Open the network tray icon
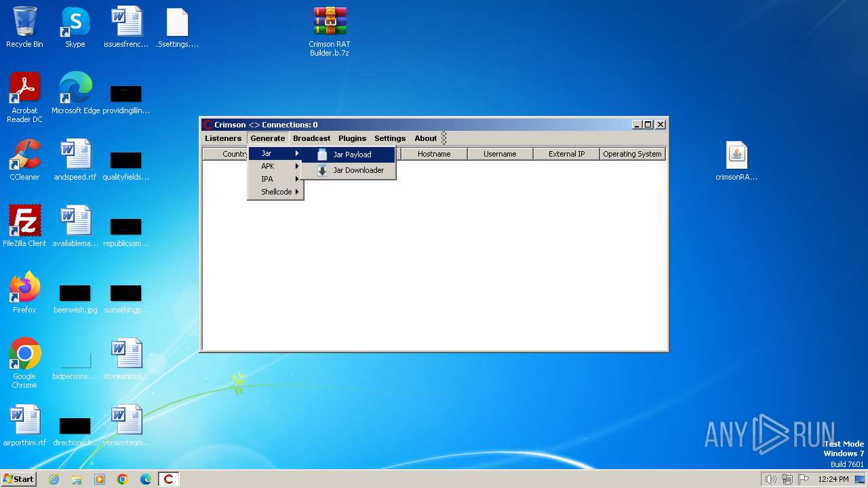 [x=787, y=479]
